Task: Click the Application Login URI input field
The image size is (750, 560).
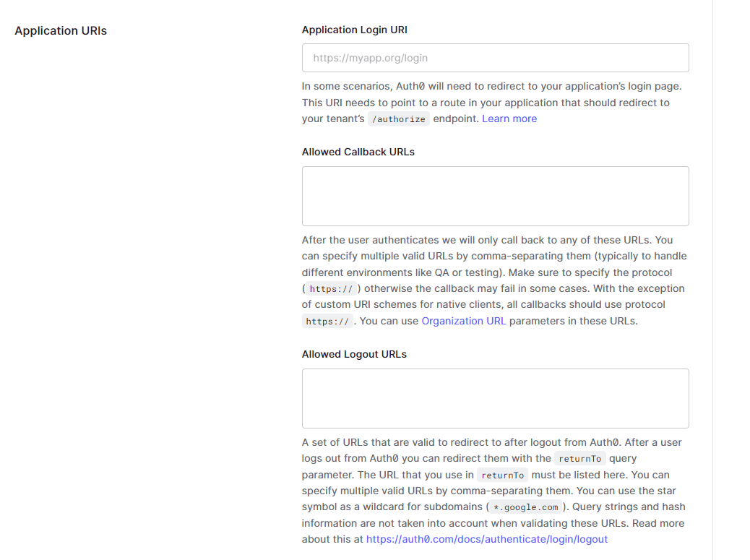Action: (x=496, y=58)
